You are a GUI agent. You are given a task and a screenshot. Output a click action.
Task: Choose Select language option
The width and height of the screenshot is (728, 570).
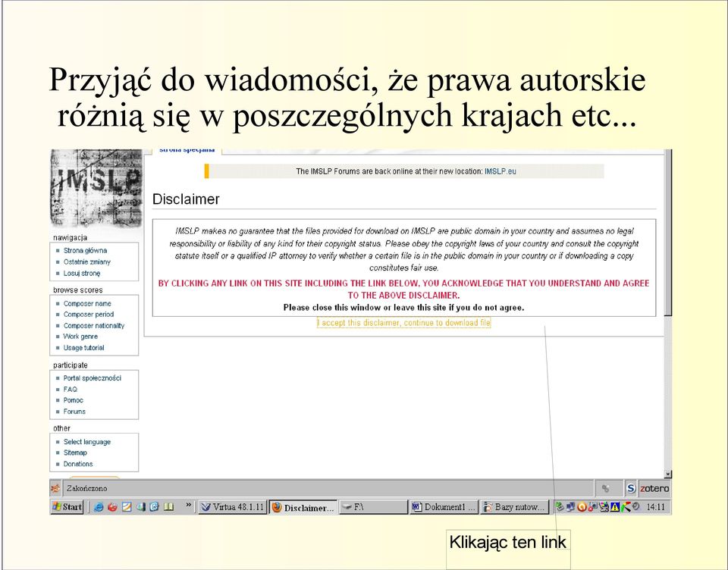point(86,442)
